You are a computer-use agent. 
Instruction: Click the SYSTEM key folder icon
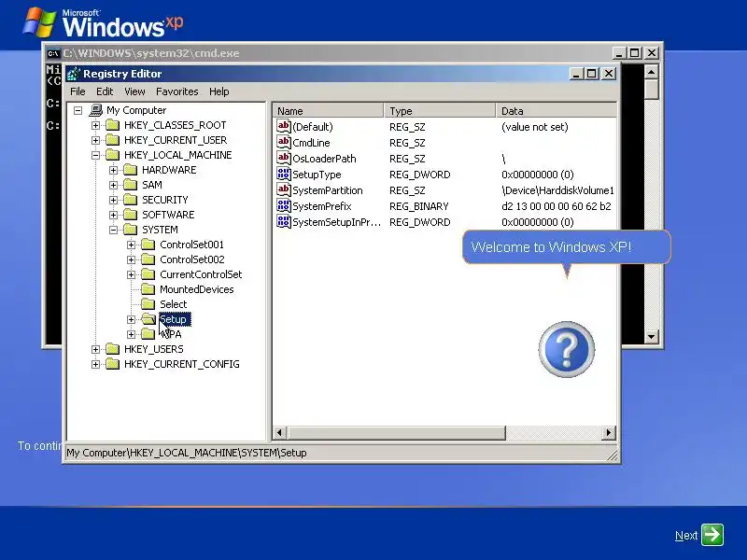(130, 230)
